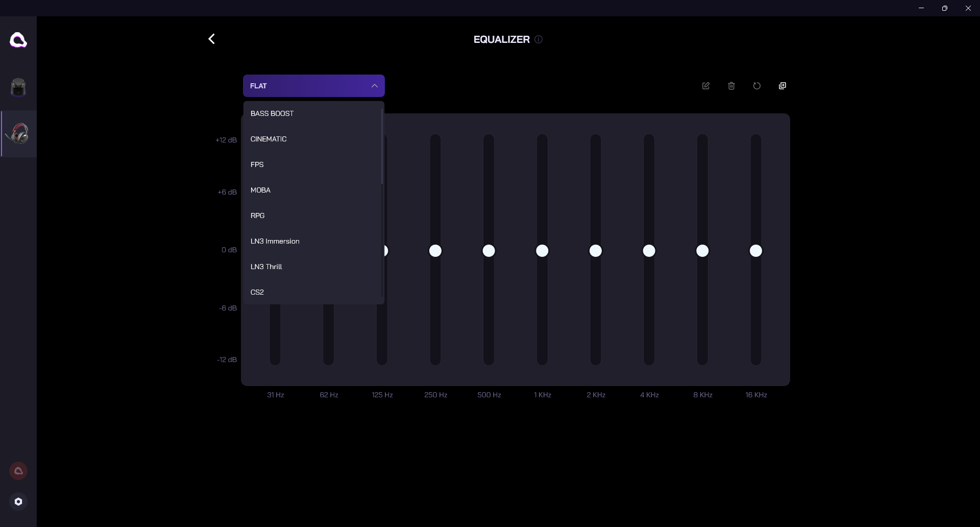Pick the MOBA preset

260,190
